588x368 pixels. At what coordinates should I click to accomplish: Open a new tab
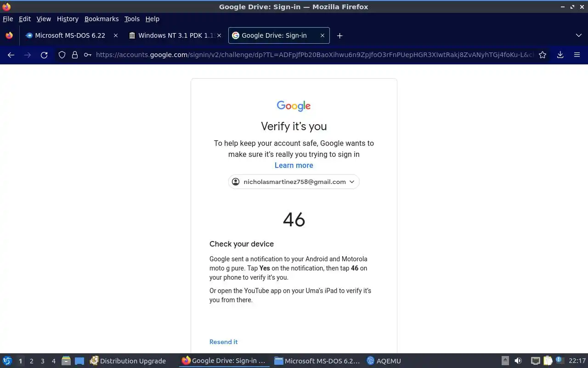coord(339,35)
